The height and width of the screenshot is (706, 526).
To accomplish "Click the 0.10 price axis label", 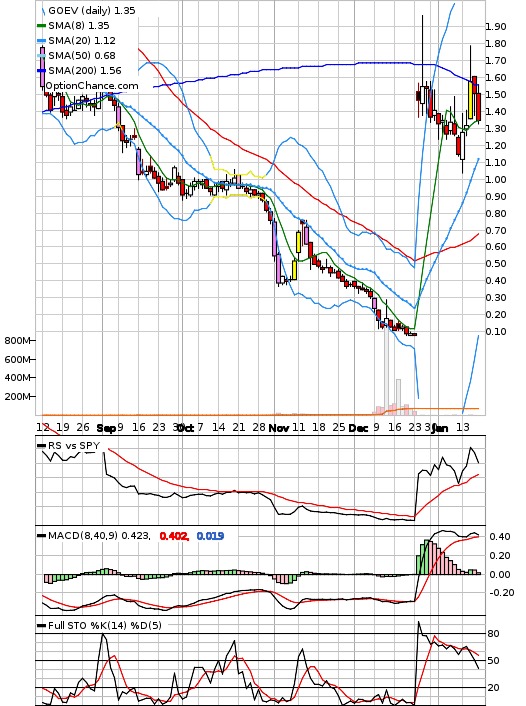I will (495, 331).
